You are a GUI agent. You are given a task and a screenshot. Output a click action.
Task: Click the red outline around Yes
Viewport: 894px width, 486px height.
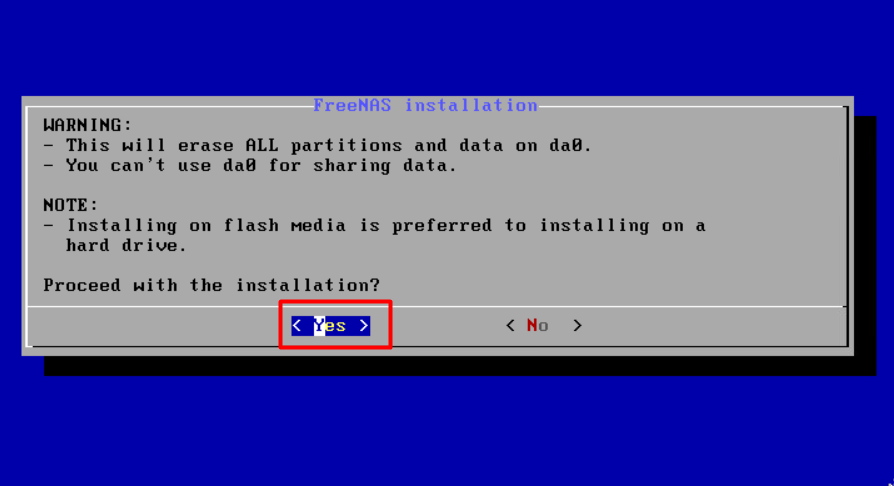pos(335,302)
